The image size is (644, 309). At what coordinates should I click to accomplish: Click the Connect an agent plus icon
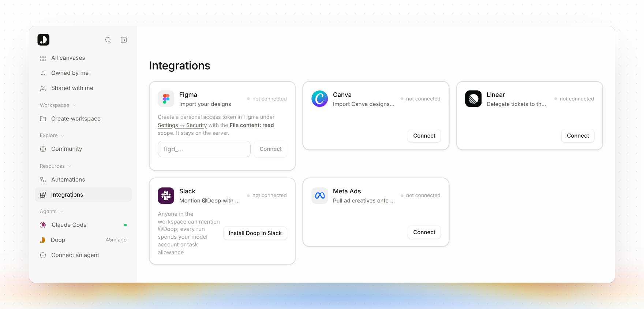click(x=43, y=255)
